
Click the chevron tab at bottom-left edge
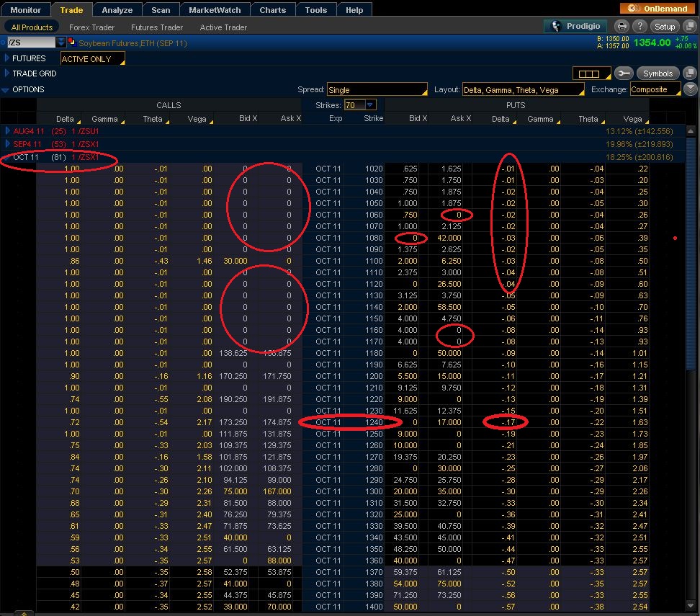pos(24,613)
